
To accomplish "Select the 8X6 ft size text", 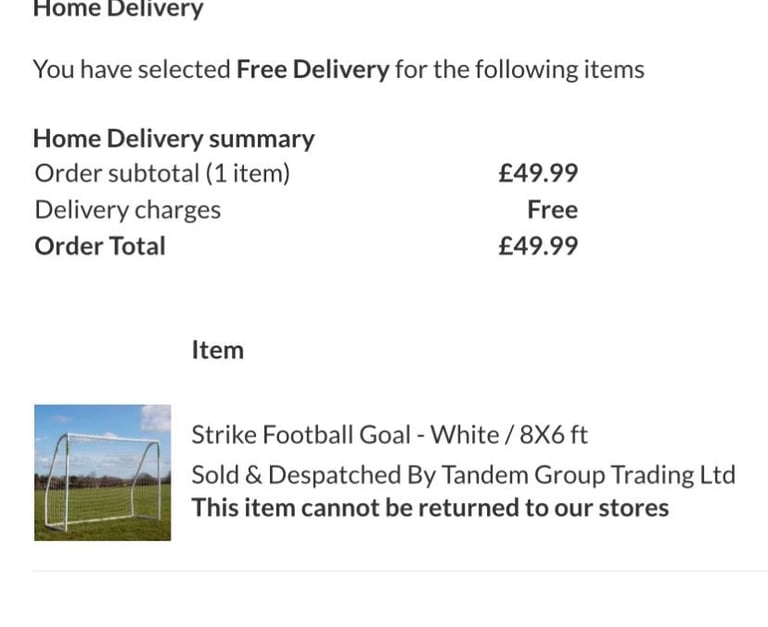I will (553, 434).
